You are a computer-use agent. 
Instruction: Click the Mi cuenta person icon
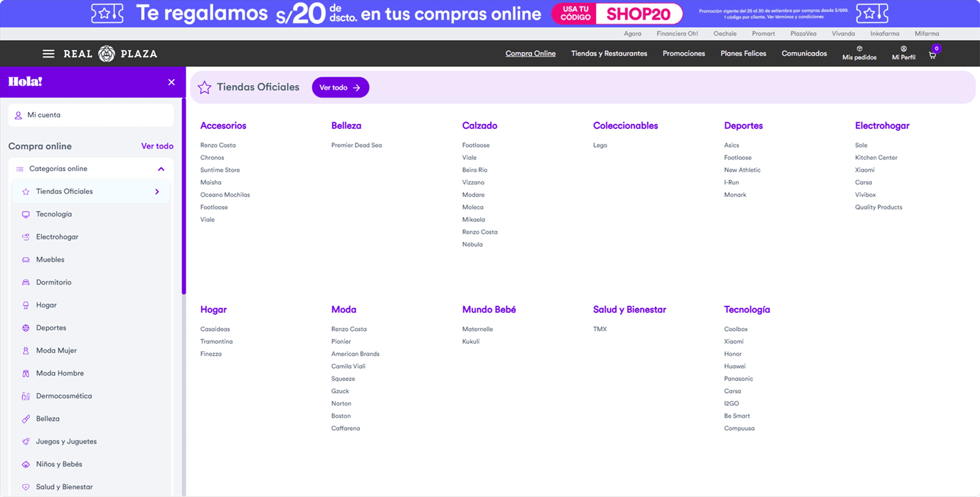pos(18,115)
